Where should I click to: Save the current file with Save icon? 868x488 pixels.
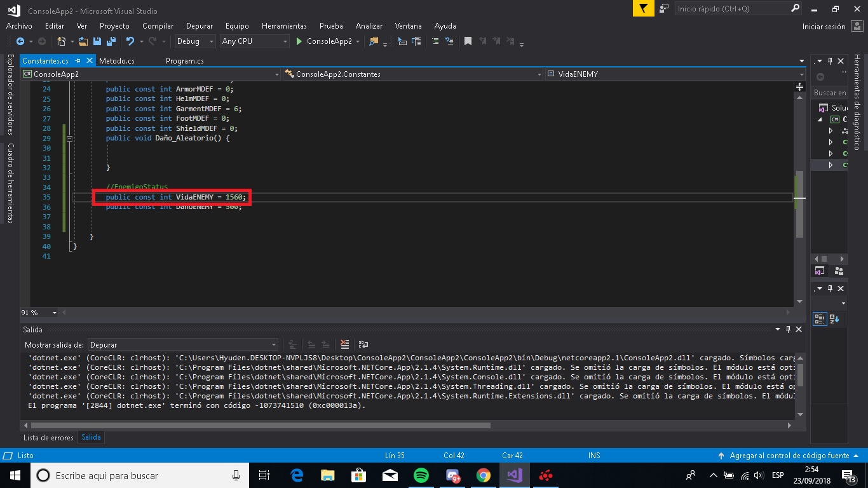pyautogui.click(x=97, y=41)
